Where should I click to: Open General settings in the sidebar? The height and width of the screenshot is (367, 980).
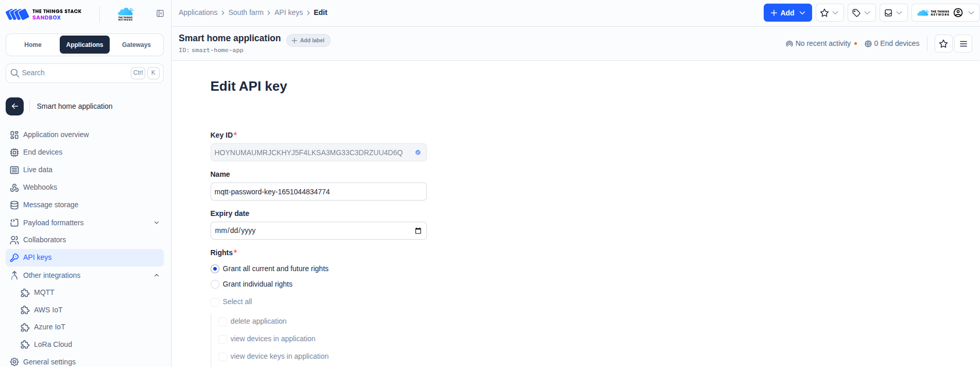[84, 362]
